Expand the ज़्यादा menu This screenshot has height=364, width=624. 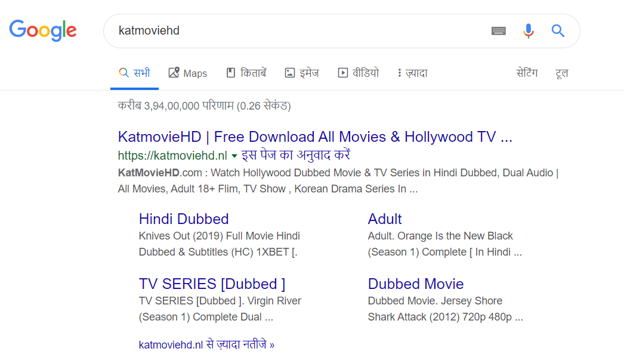[x=412, y=73]
